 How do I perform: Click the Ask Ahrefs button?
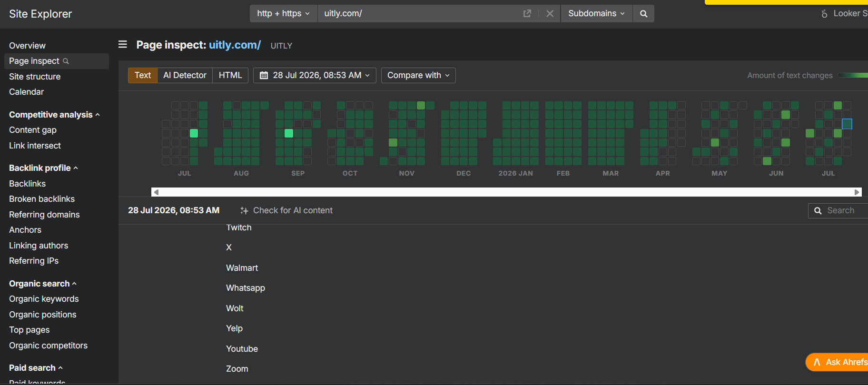[x=837, y=362]
